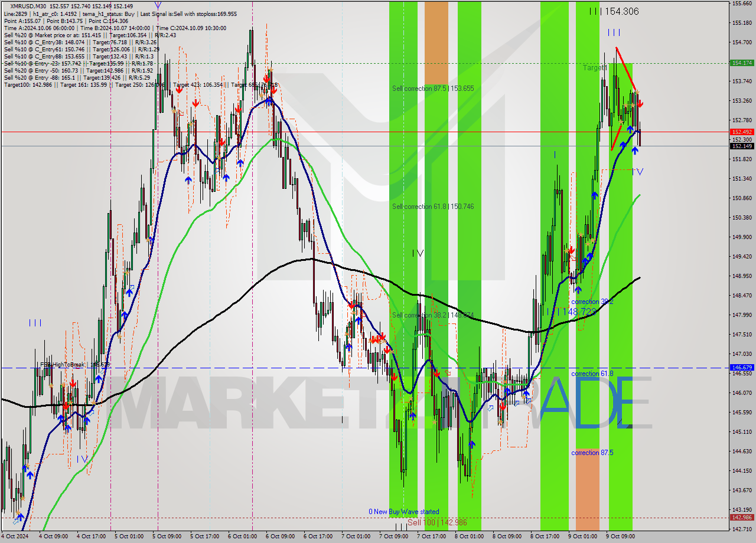Click the '7 Oct 17:00' time axis label
This screenshot has width=756, height=543.
(x=432, y=537)
